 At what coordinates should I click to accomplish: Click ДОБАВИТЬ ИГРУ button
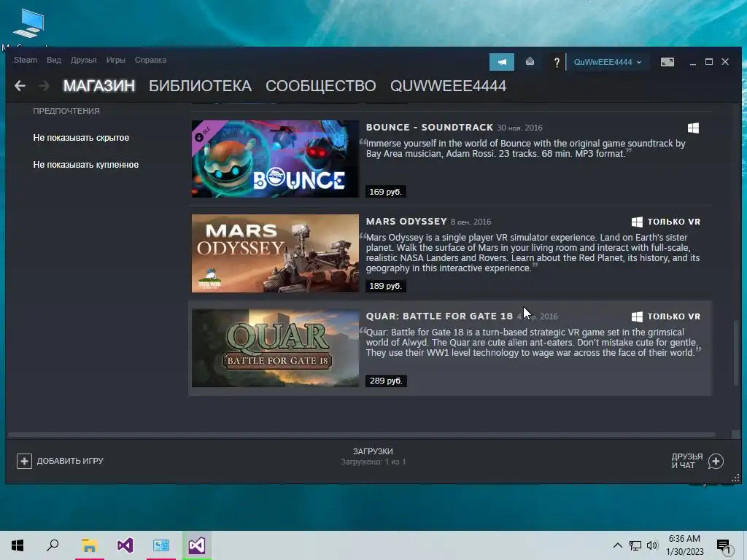60,461
